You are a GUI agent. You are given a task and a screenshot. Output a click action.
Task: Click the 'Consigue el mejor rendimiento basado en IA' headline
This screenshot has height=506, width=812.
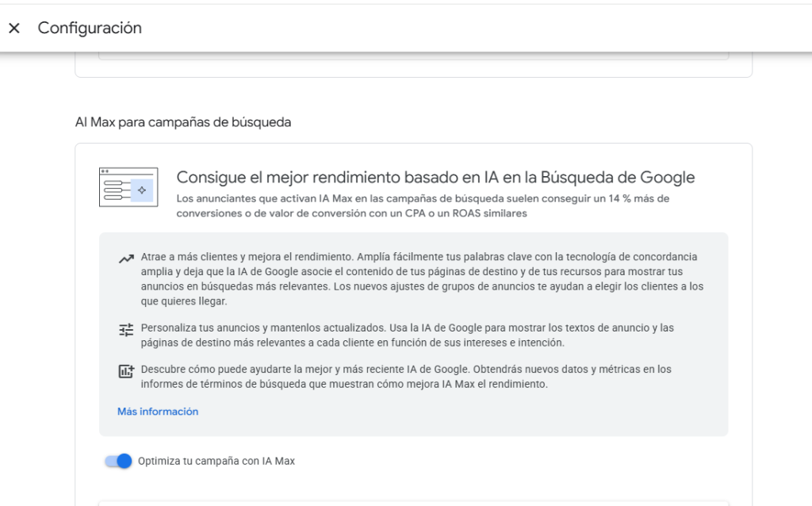point(435,177)
